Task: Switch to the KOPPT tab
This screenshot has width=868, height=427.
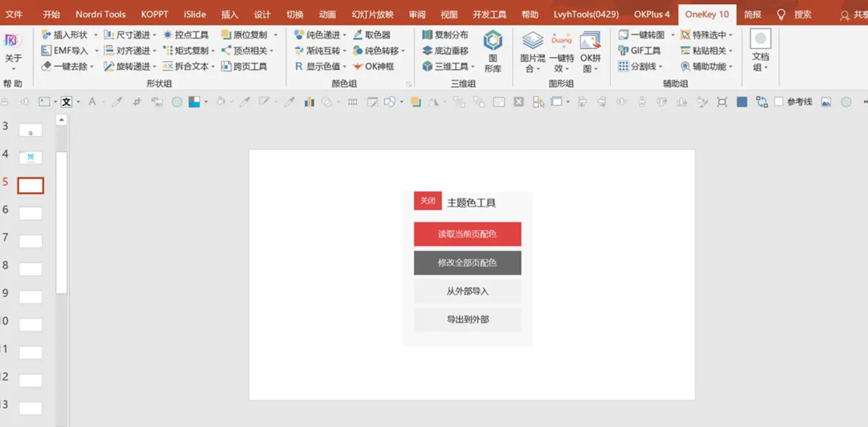Action: click(x=154, y=14)
